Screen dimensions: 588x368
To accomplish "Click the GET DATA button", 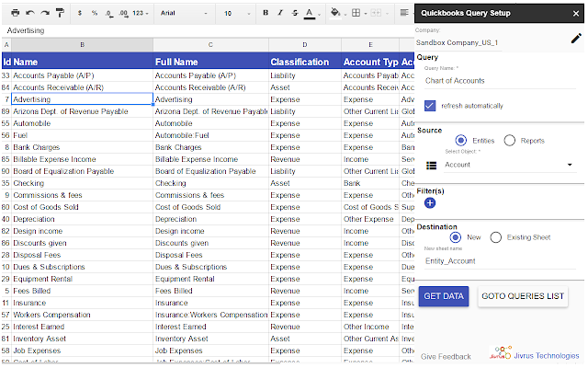I will pos(444,296).
